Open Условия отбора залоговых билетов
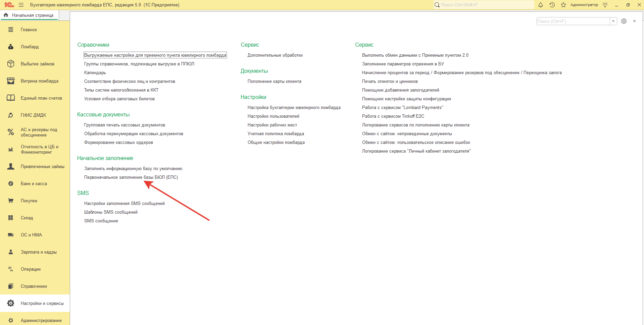Screen dimensions: 644x325 [119, 99]
